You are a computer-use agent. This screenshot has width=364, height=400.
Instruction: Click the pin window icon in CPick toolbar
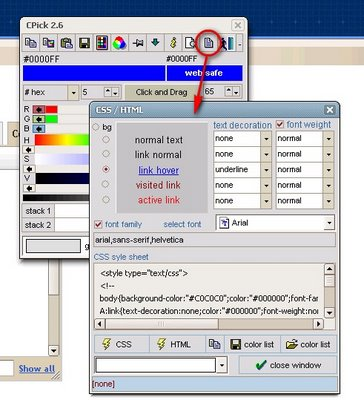(x=138, y=43)
